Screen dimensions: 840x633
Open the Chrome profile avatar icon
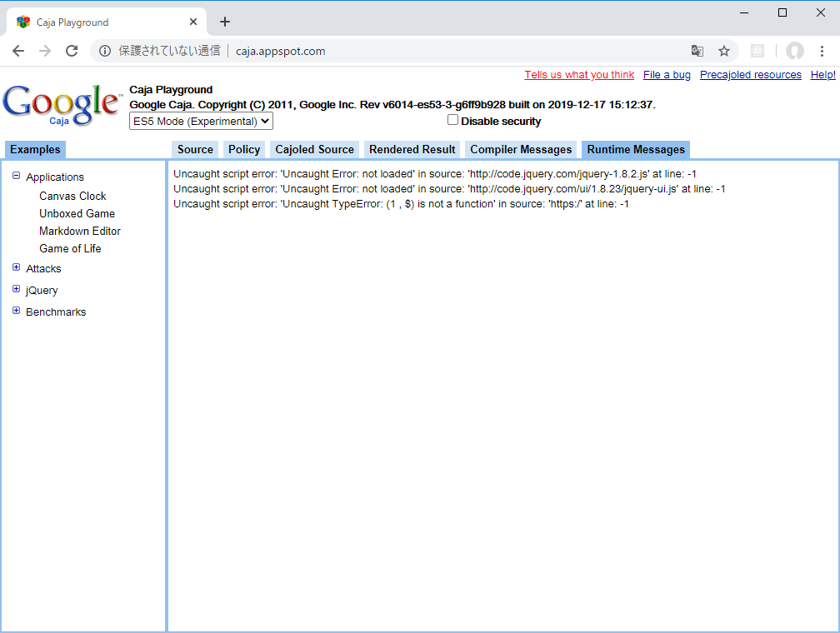pos(794,51)
